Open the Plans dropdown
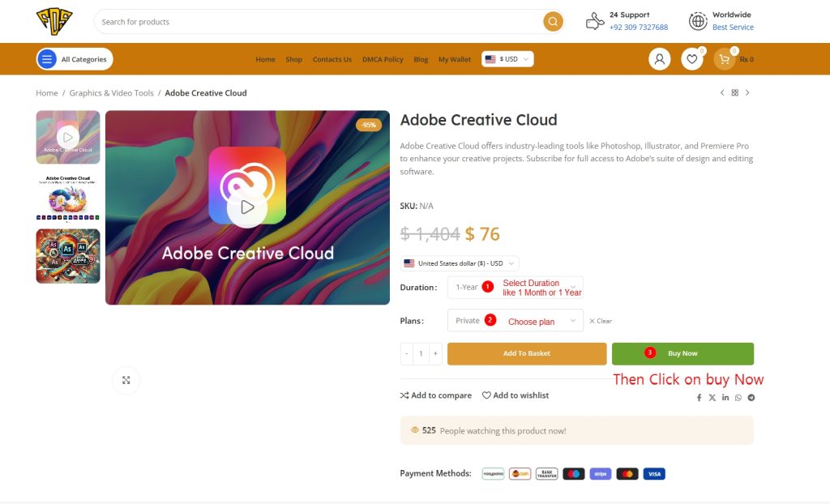 (x=515, y=321)
